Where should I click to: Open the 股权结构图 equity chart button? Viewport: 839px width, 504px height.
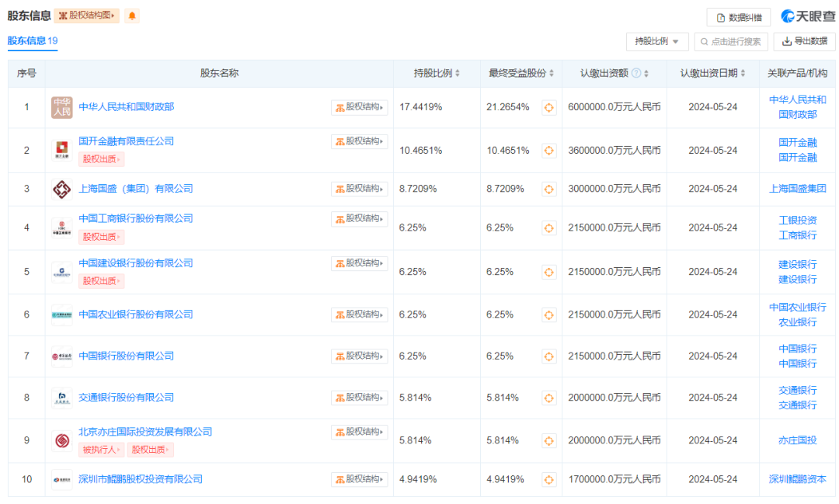click(x=87, y=16)
